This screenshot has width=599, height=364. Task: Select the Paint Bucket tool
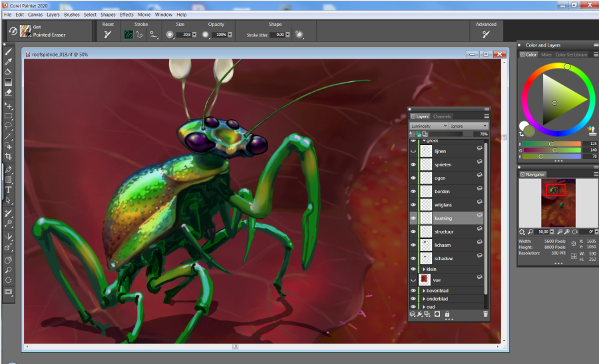point(8,72)
